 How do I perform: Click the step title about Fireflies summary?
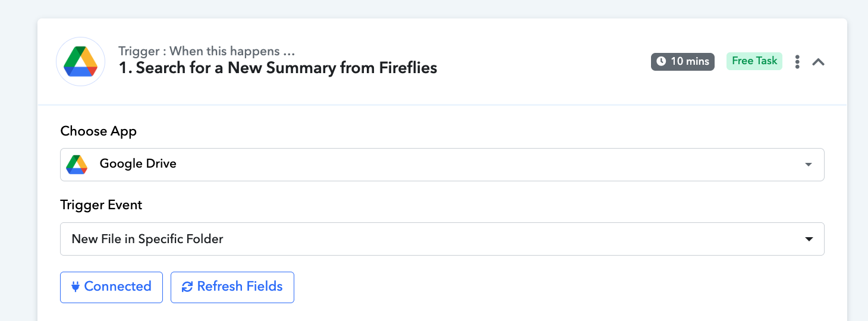coord(278,68)
